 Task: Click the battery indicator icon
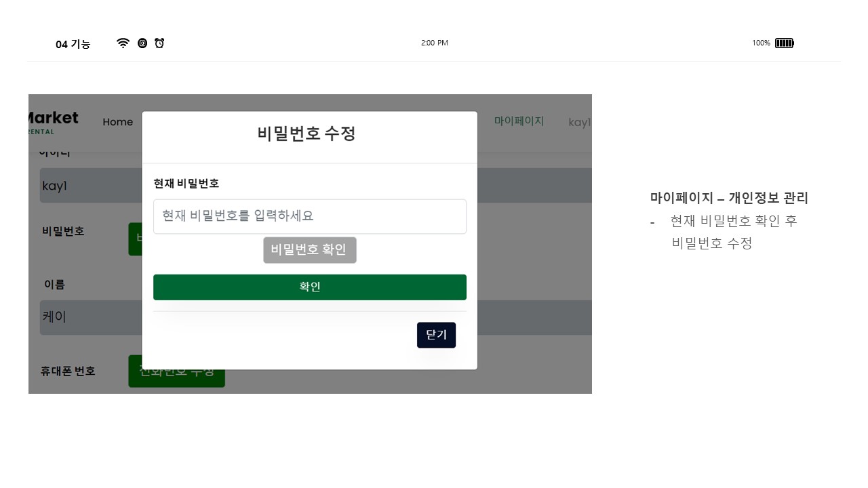[x=785, y=43]
